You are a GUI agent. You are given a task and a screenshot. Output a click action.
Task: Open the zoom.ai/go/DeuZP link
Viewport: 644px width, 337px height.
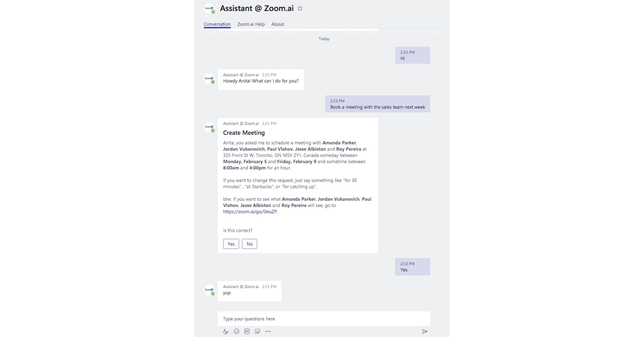click(250, 211)
